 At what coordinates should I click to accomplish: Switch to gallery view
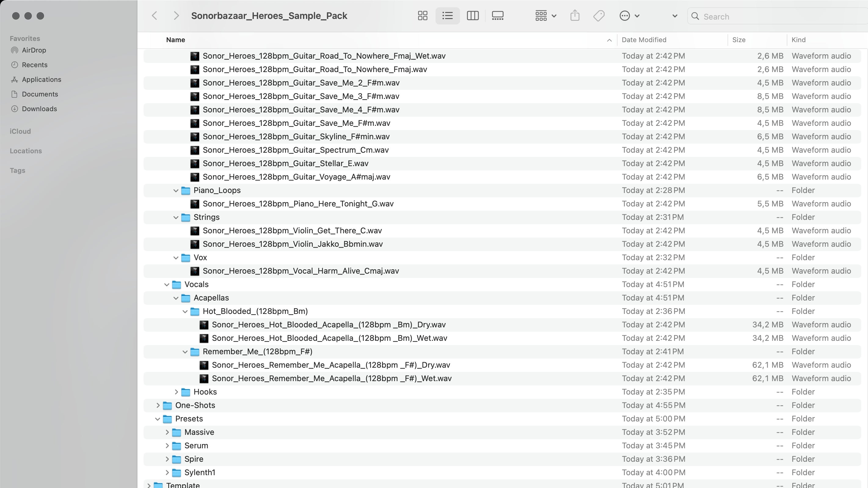click(497, 16)
